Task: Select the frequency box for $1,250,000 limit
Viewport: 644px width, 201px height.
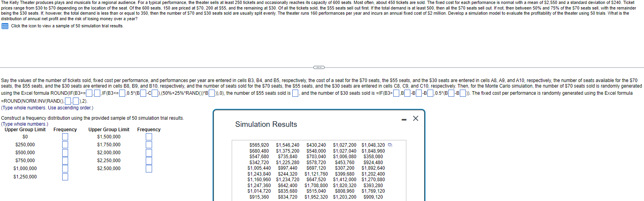Action: pyautogui.click(x=65, y=177)
